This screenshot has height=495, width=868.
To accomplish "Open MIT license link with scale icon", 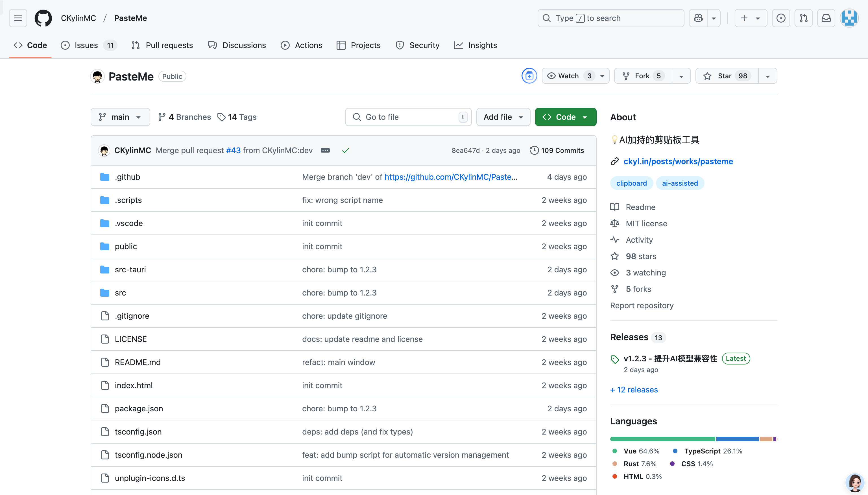I will click(639, 223).
